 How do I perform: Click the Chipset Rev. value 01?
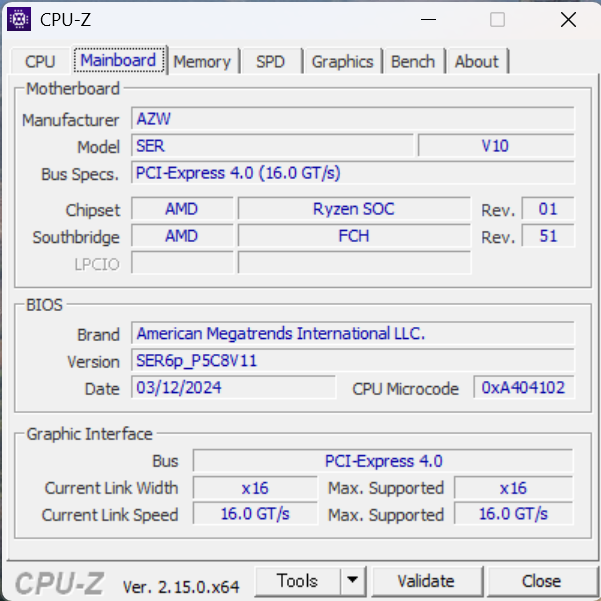pyautogui.click(x=548, y=209)
